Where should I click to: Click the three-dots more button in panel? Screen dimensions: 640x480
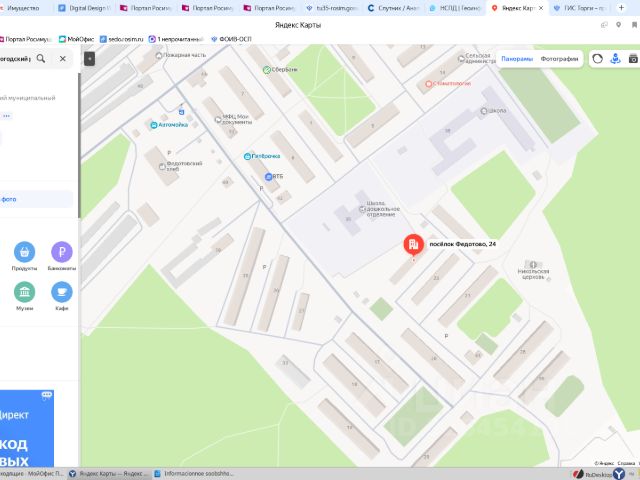(x=6, y=116)
